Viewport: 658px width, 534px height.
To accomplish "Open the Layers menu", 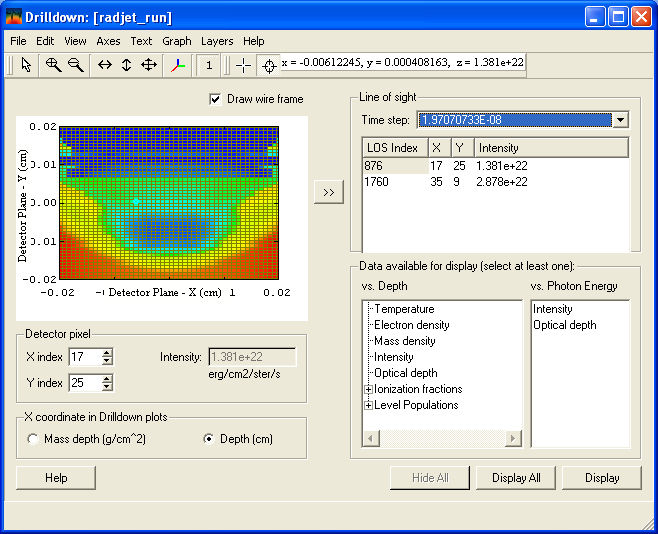I will pyautogui.click(x=217, y=41).
